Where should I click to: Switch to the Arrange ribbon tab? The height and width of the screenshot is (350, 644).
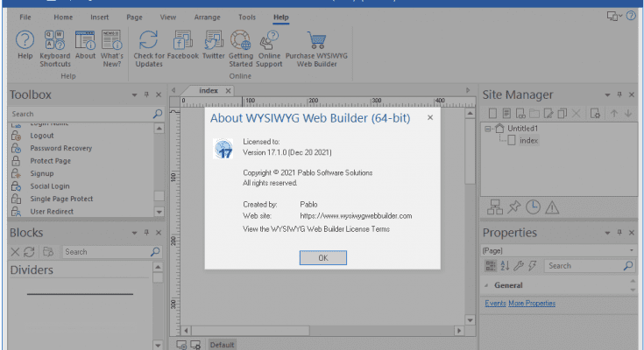pos(207,17)
